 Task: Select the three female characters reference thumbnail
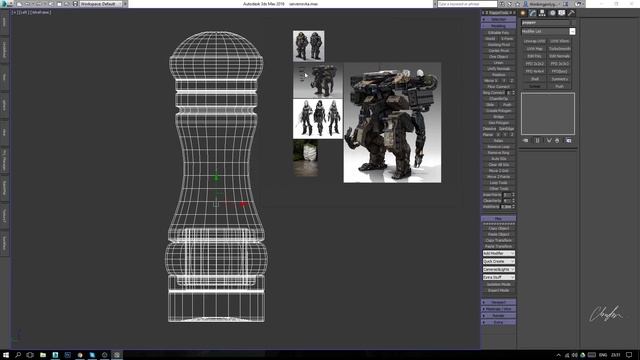tap(318, 119)
